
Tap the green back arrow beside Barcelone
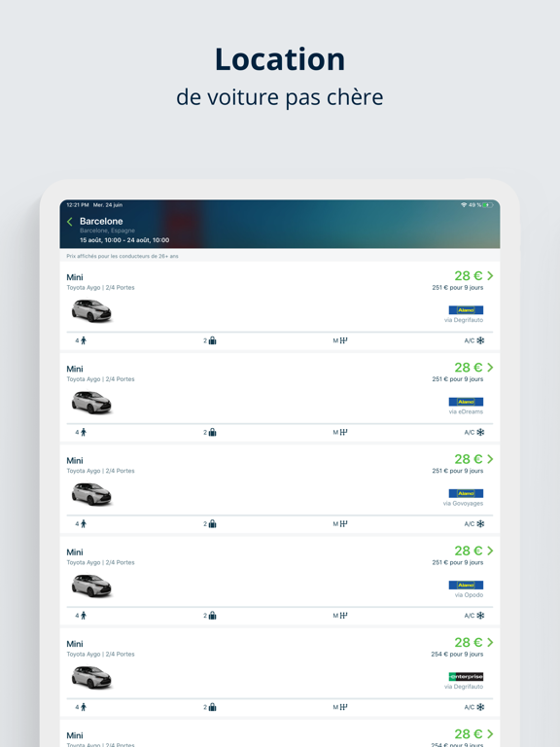70,222
